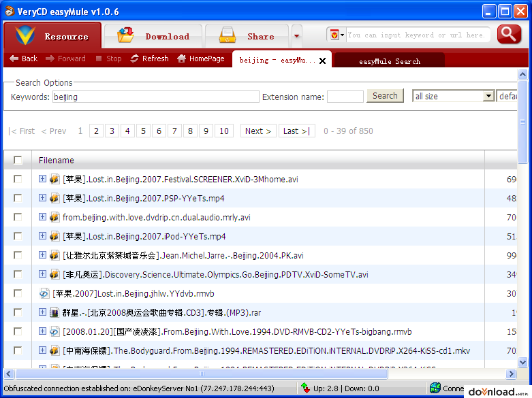Click the VeryCD easyMule title bar icon
The image size is (532, 398).
[x=10, y=11]
